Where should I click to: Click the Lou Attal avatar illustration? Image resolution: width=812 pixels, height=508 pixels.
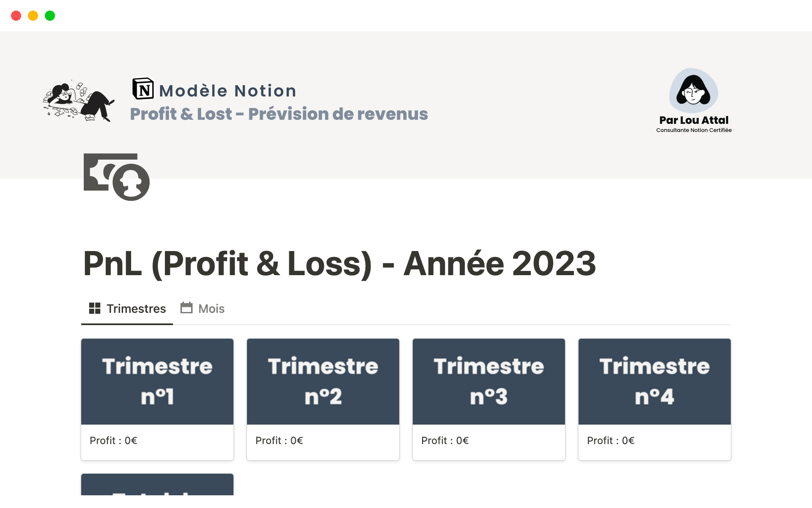pos(694,91)
